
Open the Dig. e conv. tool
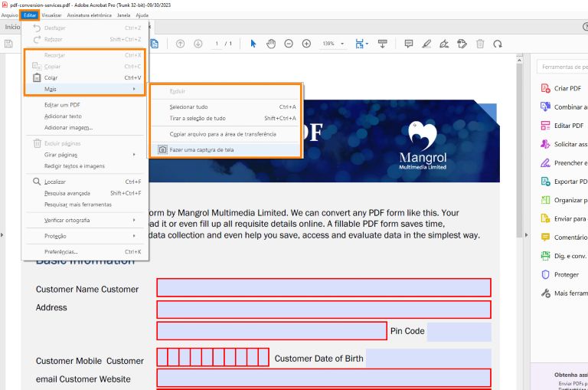(x=563, y=256)
